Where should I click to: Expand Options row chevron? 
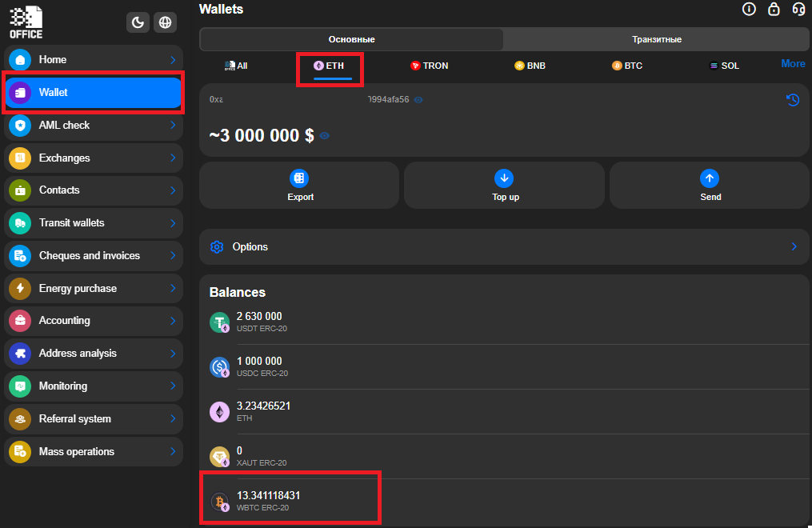click(794, 247)
